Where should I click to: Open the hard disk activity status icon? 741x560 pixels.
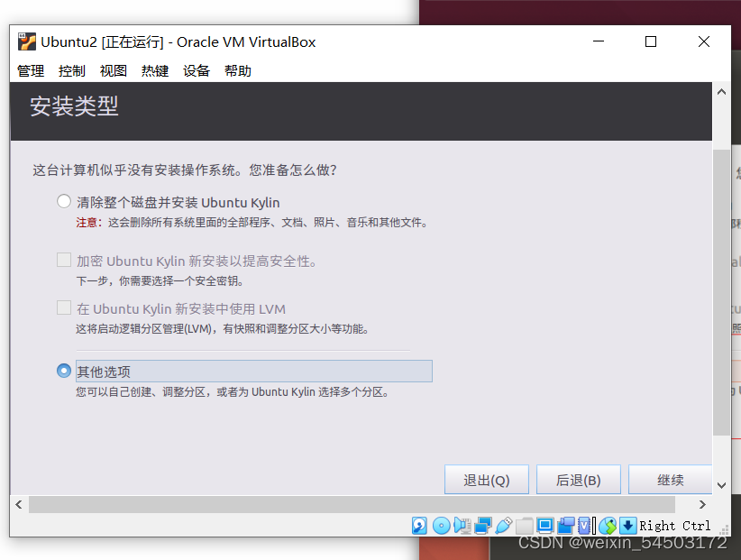[417, 525]
